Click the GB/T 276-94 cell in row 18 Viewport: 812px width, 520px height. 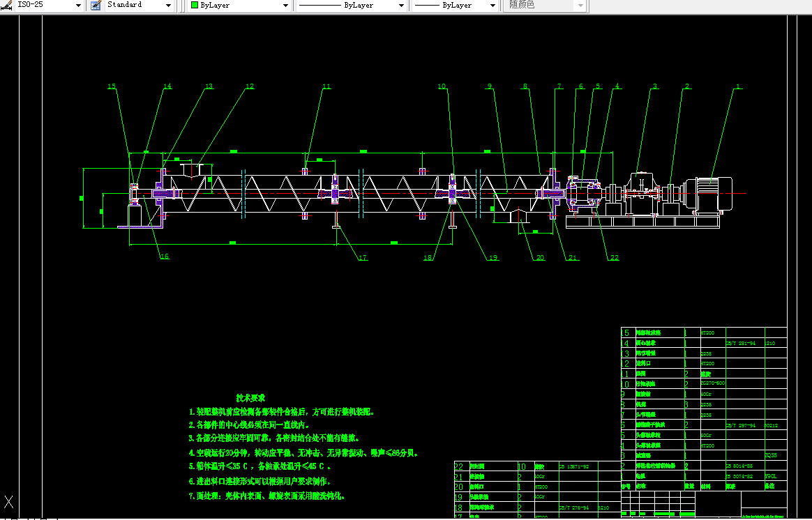tap(574, 507)
